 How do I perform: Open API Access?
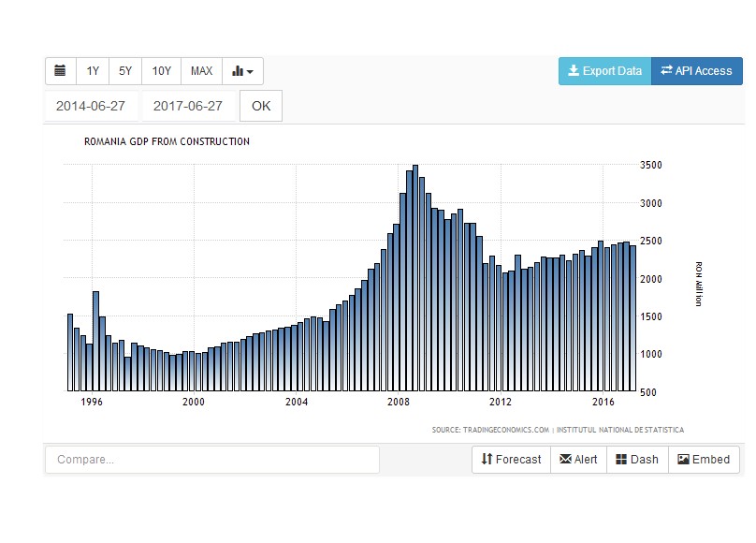[696, 71]
